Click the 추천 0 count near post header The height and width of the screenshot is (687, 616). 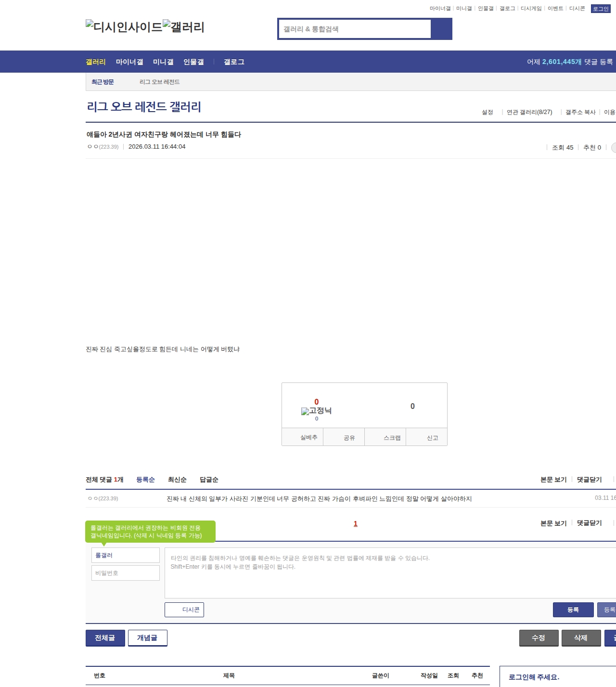pyautogui.click(x=592, y=148)
